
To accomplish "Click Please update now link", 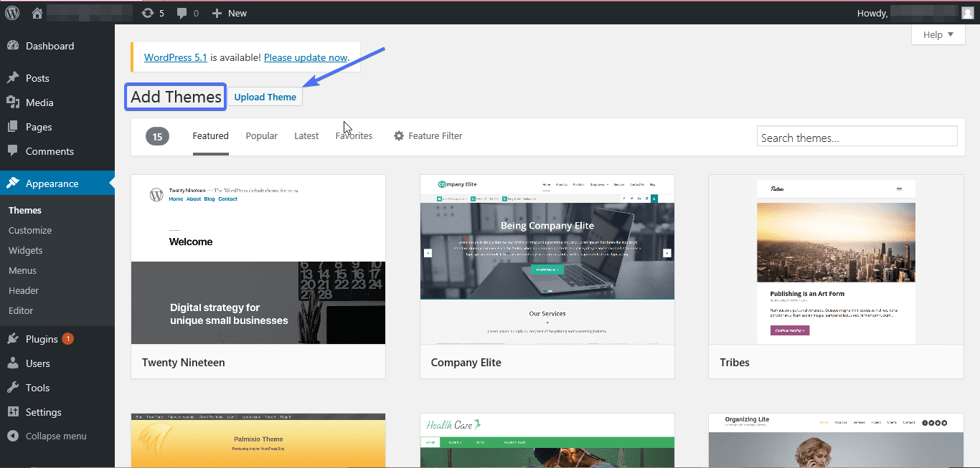I will 306,57.
